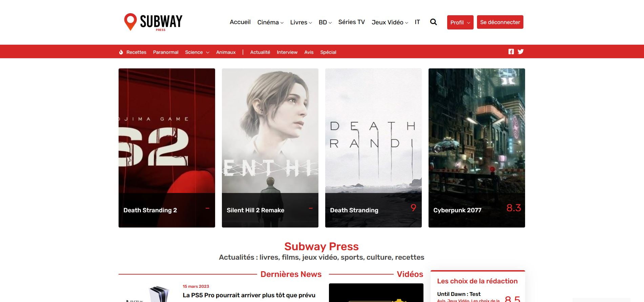Click the Death Stranding title link

click(354, 210)
